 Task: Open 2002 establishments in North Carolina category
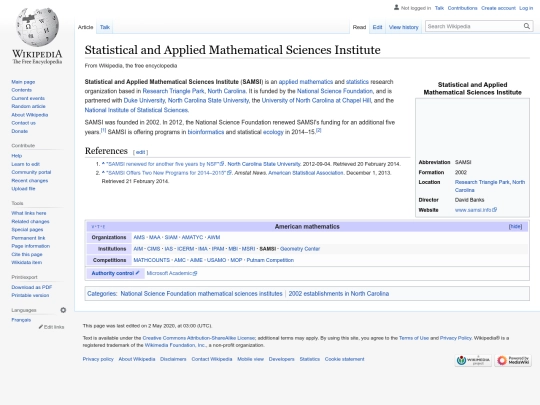coord(339,293)
